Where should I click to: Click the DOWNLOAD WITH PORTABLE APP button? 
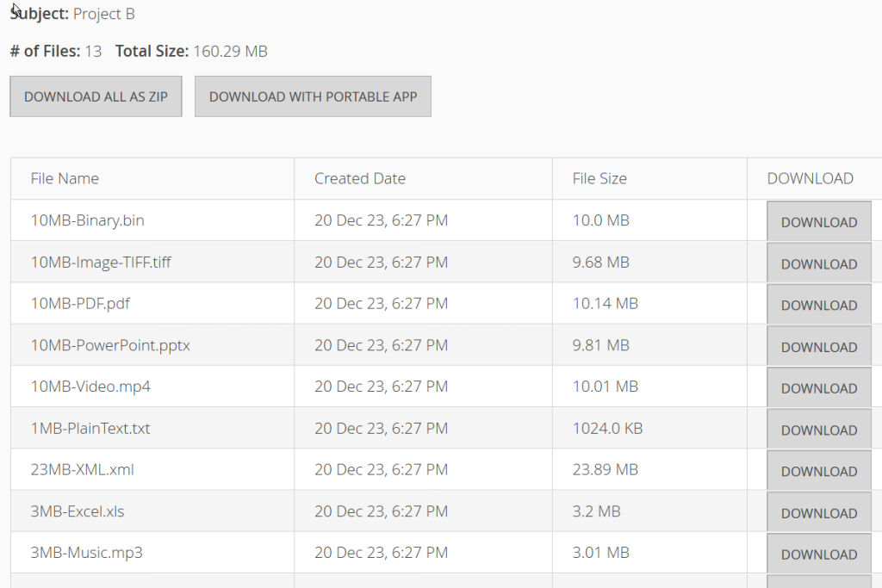[x=313, y=96]
